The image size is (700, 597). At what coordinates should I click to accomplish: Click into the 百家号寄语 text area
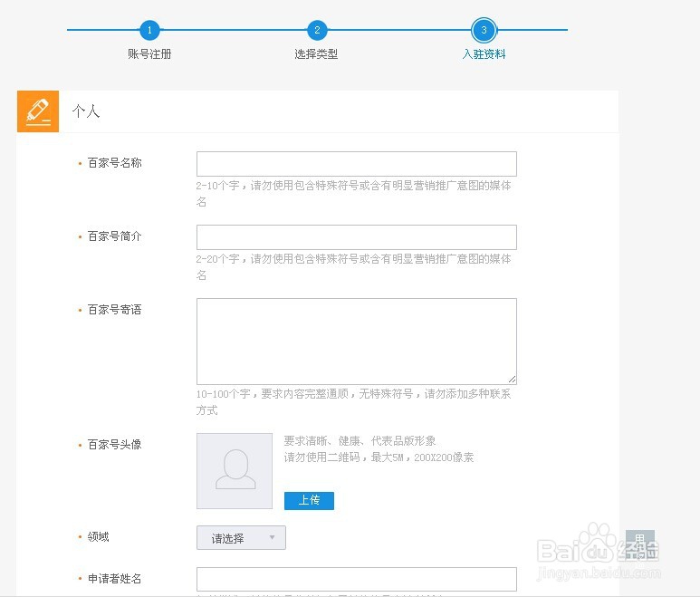[x=357, y=342]
